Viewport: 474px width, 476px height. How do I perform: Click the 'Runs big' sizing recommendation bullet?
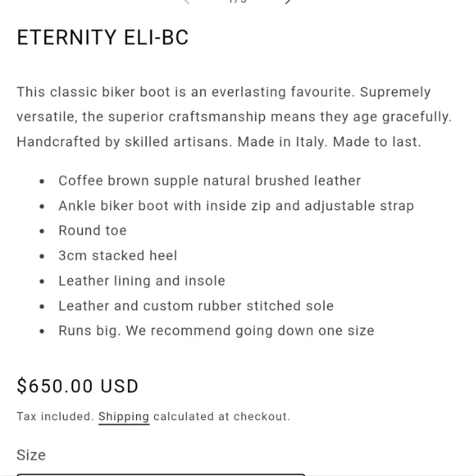pos(216,331)
